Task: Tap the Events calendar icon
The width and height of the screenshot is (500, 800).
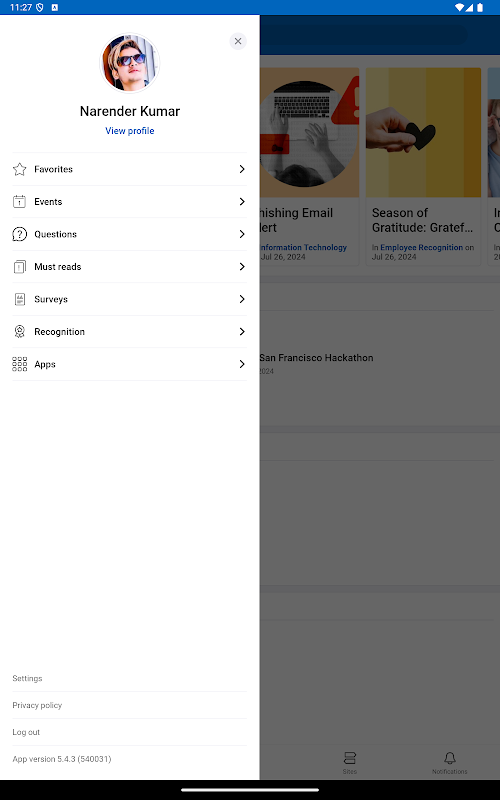Action: pyautogui.click(x=19, y=202)
